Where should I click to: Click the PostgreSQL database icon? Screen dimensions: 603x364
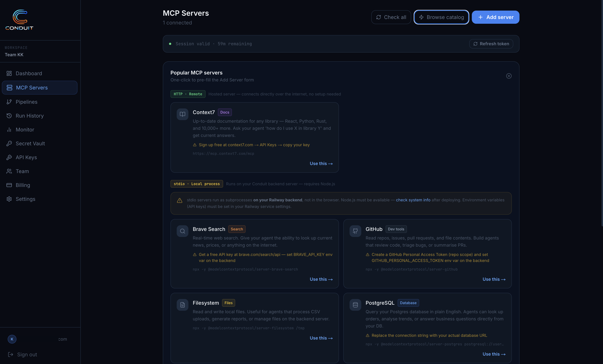click(355, 305)
